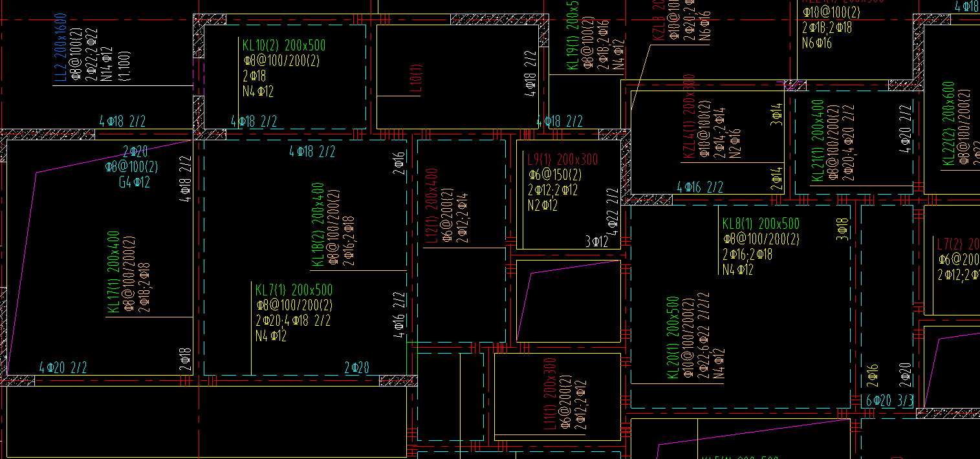Select the green KL19(1) beam label

pyautogui.click(x=572, y=35)
